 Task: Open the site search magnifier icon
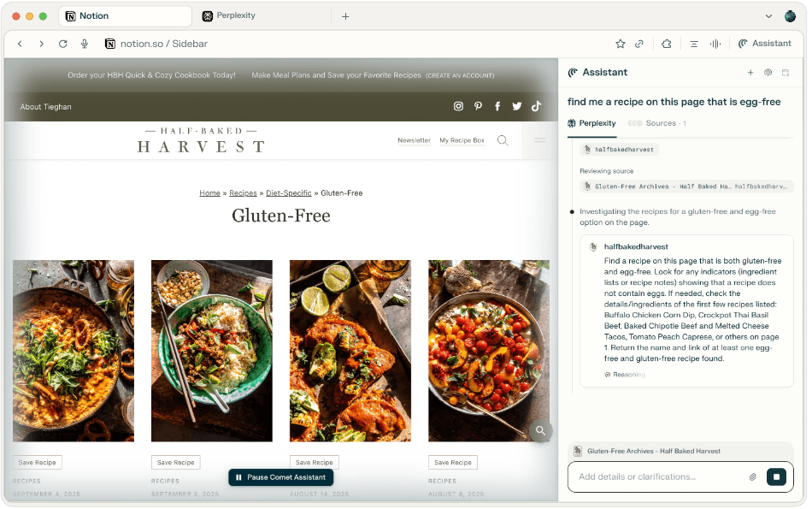coord(503,140)
